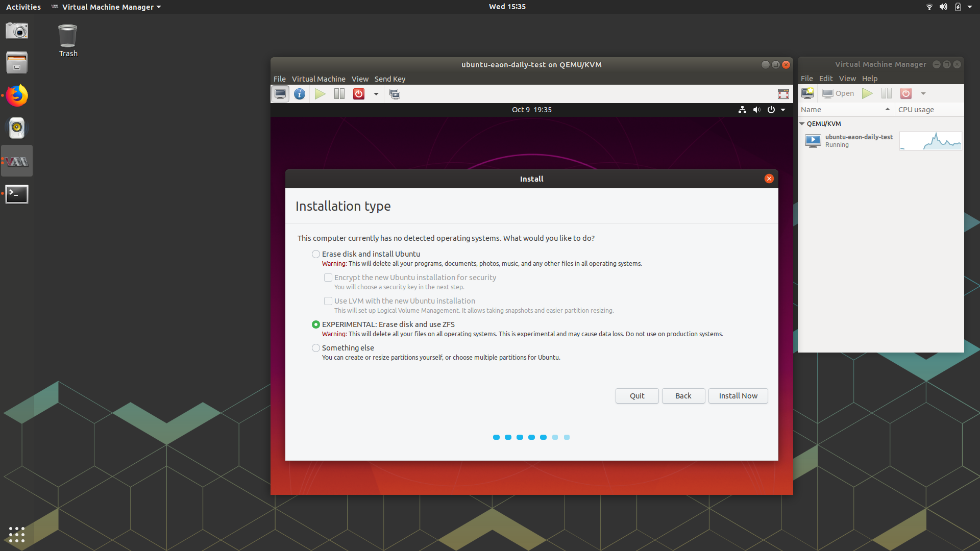Screen dimensions: 980x551
Task: Open Help menu in Manager window
Action: 870,79
